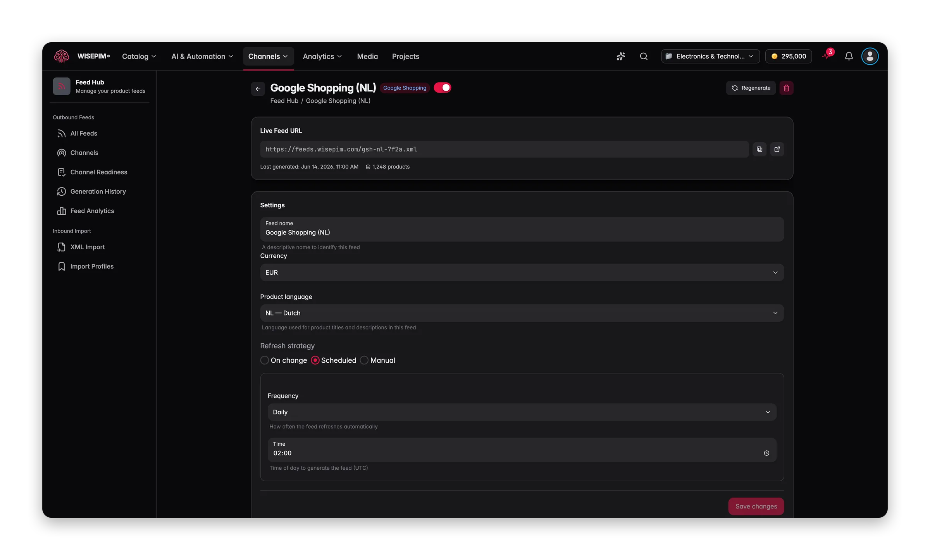Click the clock icon in the Time field
930x560 pixels.
pos(766,453)
